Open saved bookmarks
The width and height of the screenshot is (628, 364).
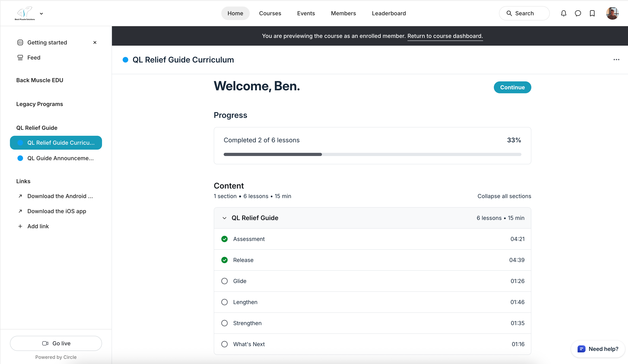(x=592, y=13)
